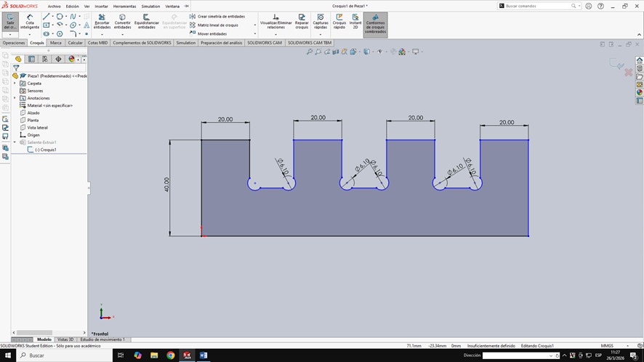Open the Herramientas menu
The width and height of the screenshot is (644, 362).
click(x=124, y=6)
